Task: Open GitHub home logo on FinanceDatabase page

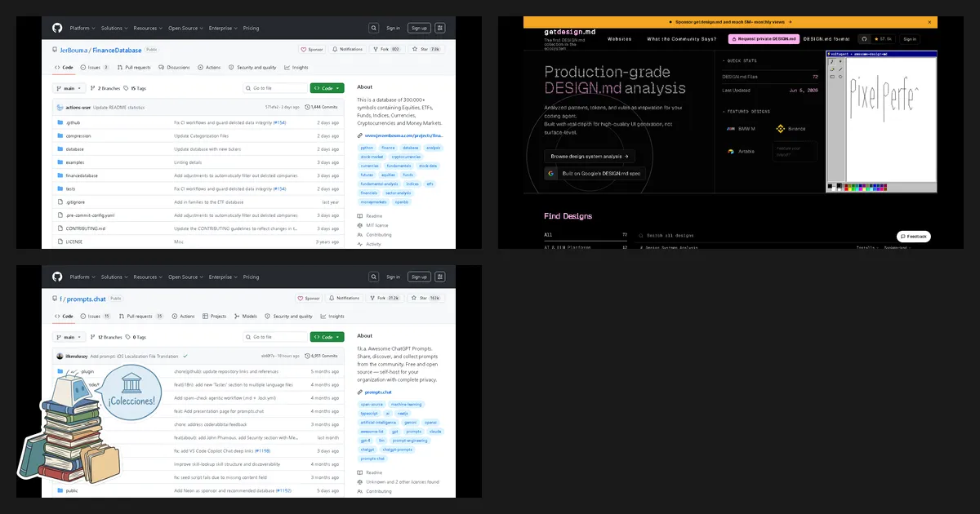Action: click(x=57, y=28)
